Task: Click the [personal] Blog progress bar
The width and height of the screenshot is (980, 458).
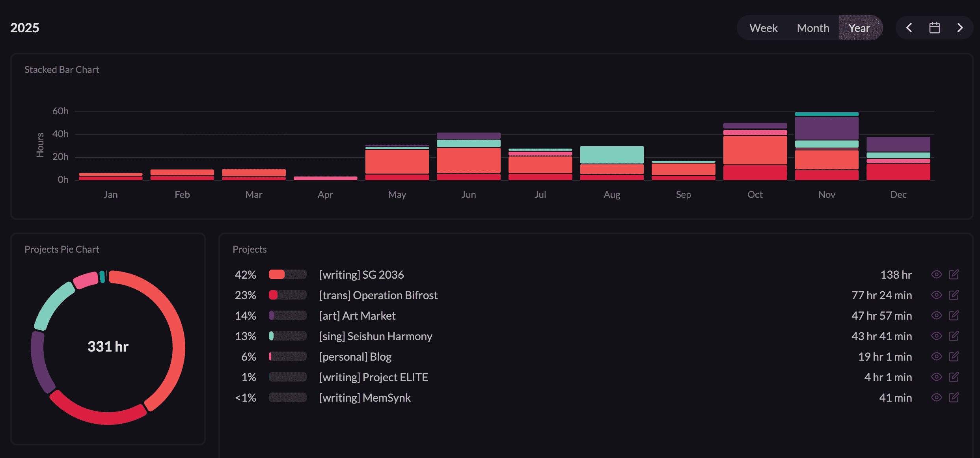Action: (287, 356)
